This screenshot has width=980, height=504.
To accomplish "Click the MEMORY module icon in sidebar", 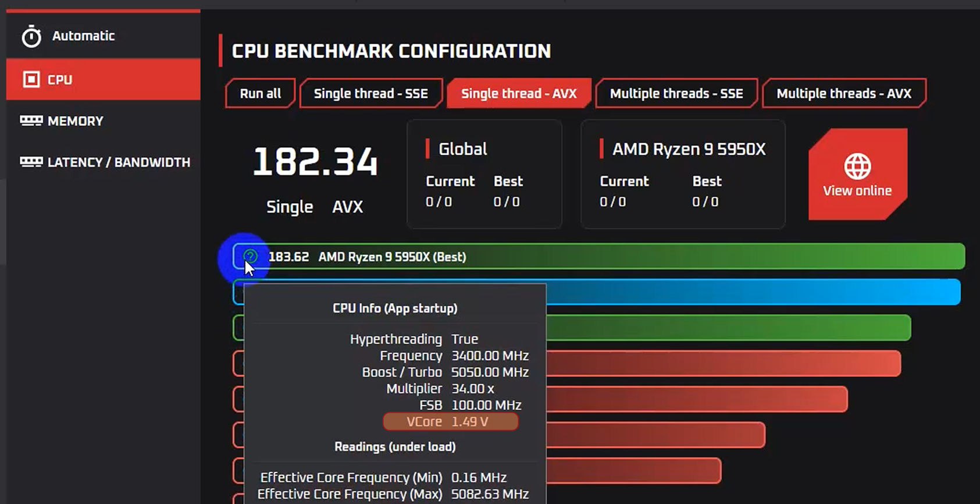I will pyautogui.click(x=31, y=120).
